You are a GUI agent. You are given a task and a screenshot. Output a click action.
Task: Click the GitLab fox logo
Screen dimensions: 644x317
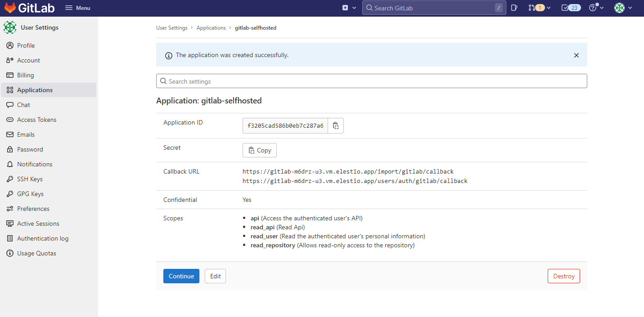(x=10, y=8)
